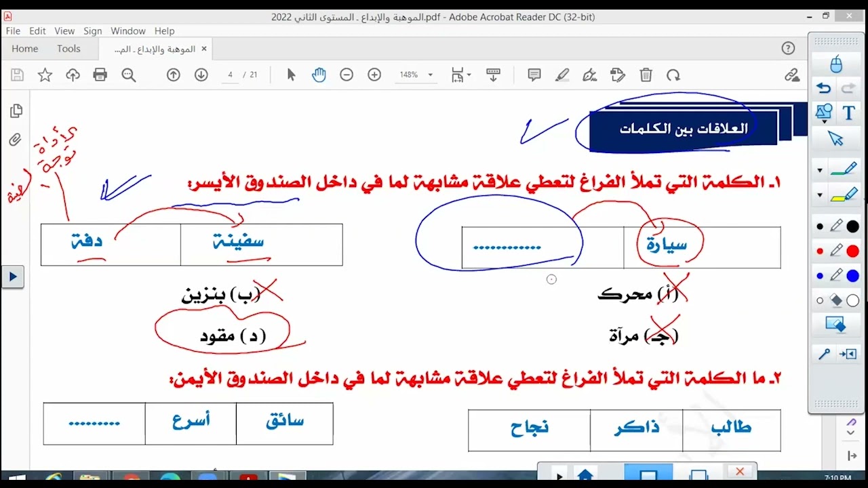Undo last annotation stroke
This screenshot has height=488, width=868.
(823, 89)
